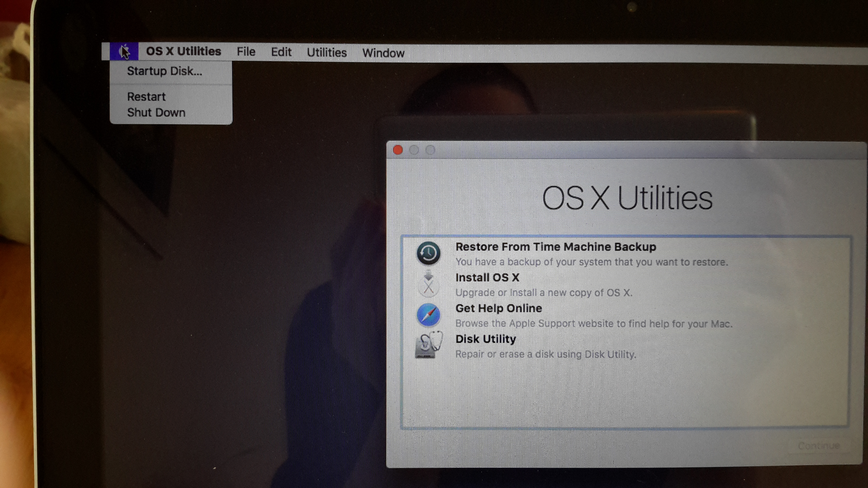The width and height of the screenshot is (868, 488).
Task: Select the Time Machine backup icon
Action: pos(428,253)
